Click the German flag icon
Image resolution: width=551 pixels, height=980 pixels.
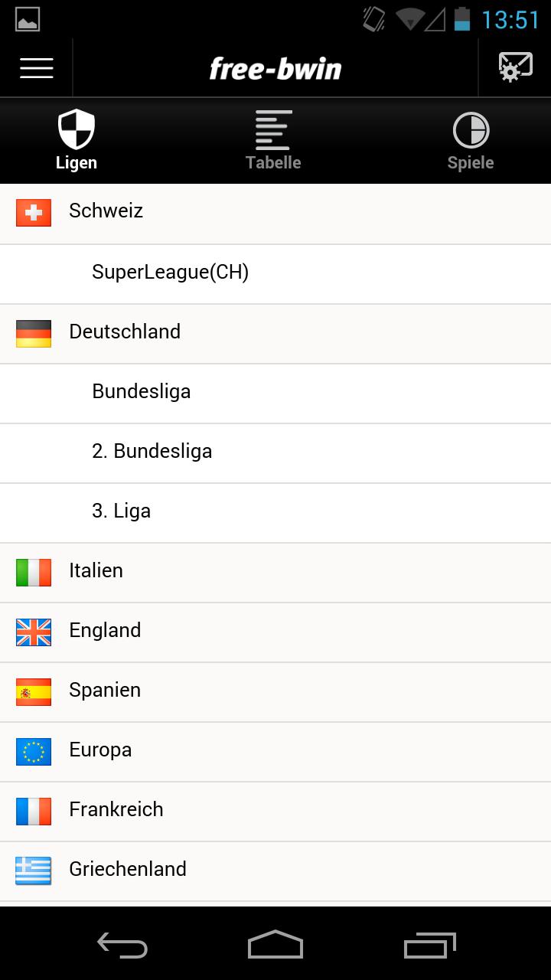click(34, 334)
